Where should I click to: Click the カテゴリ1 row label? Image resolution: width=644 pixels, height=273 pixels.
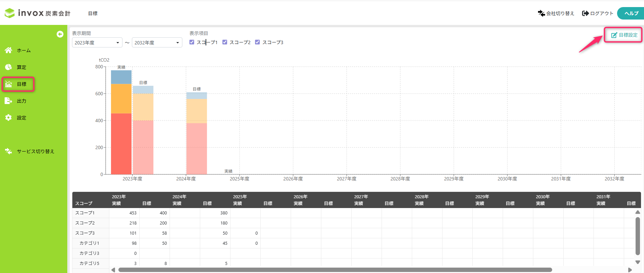(89, 243)
